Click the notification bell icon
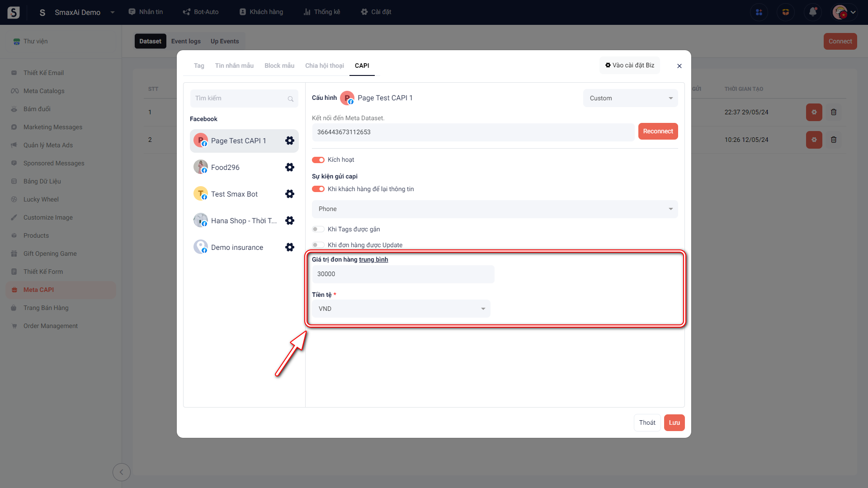 pyautogui.click(x=812, y=12)
